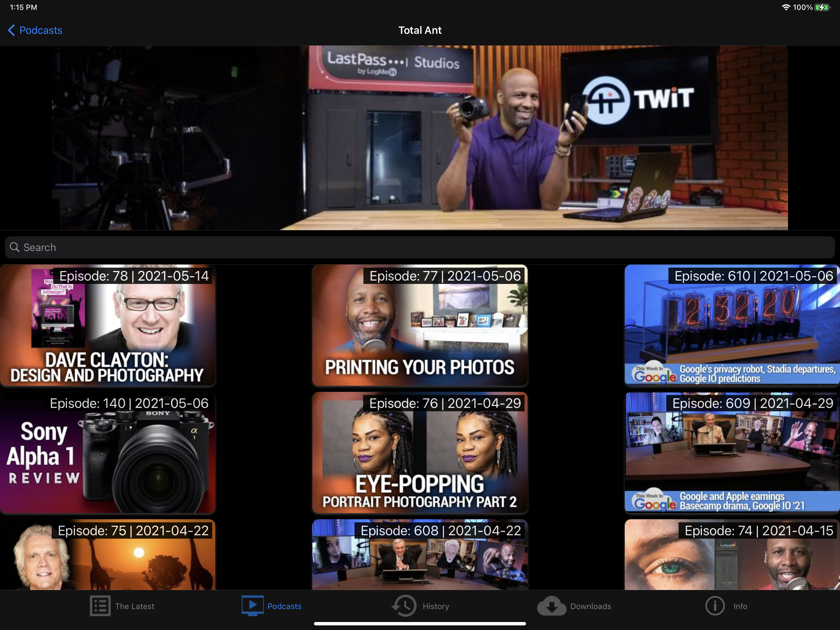
Task: Switch to the History tab label
Action: point(436,606)
